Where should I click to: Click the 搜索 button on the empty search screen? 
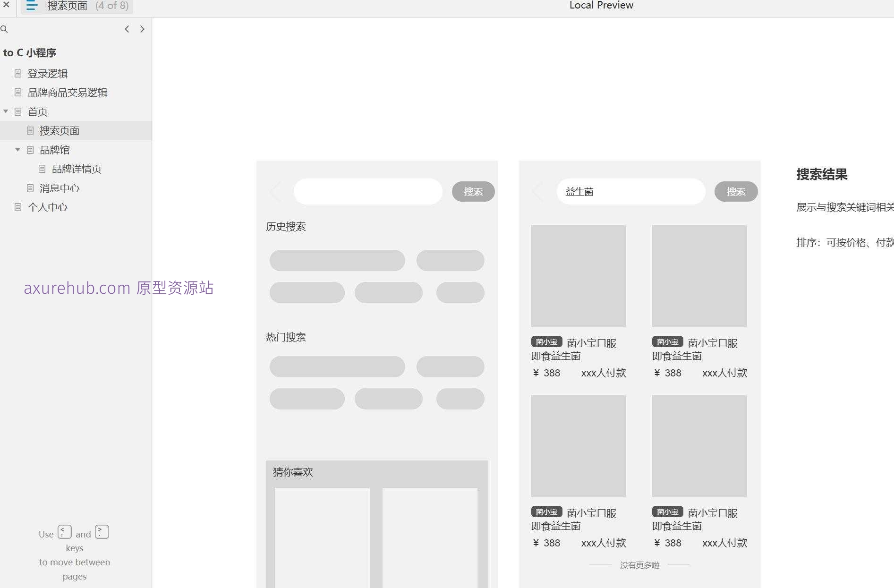(473, 191)
